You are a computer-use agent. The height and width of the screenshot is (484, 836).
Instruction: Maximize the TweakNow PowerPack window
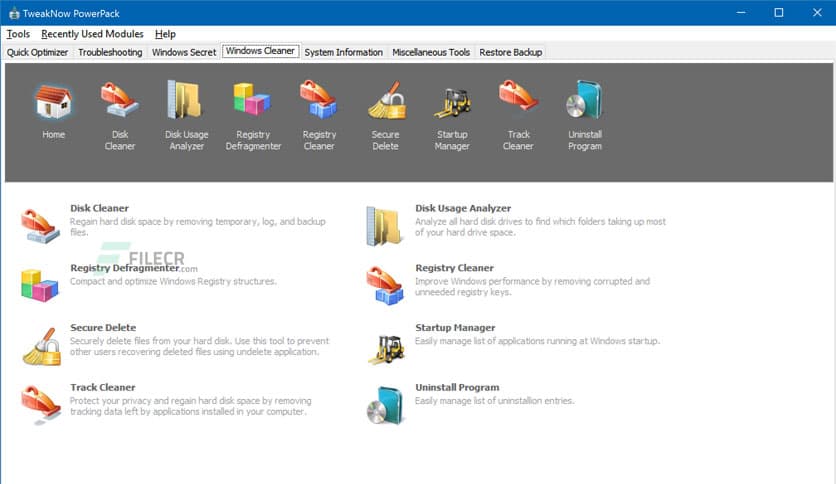(x=779, y=13)
